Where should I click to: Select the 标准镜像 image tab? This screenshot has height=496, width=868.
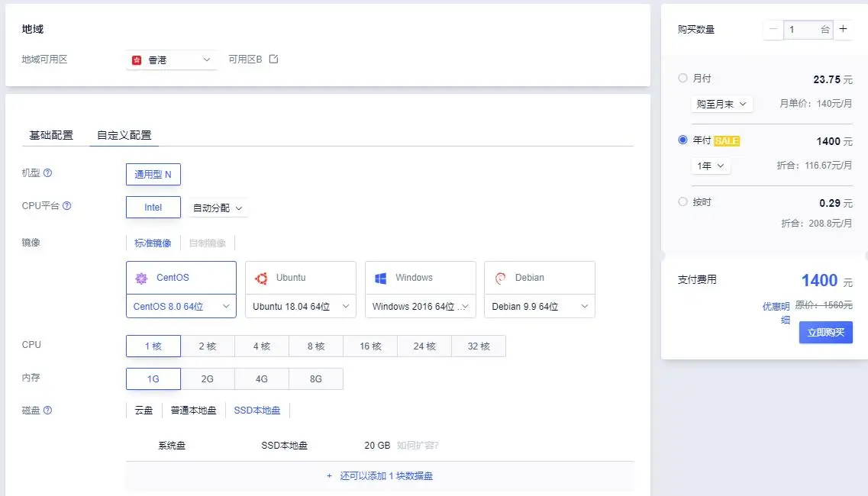click(153, 243)
